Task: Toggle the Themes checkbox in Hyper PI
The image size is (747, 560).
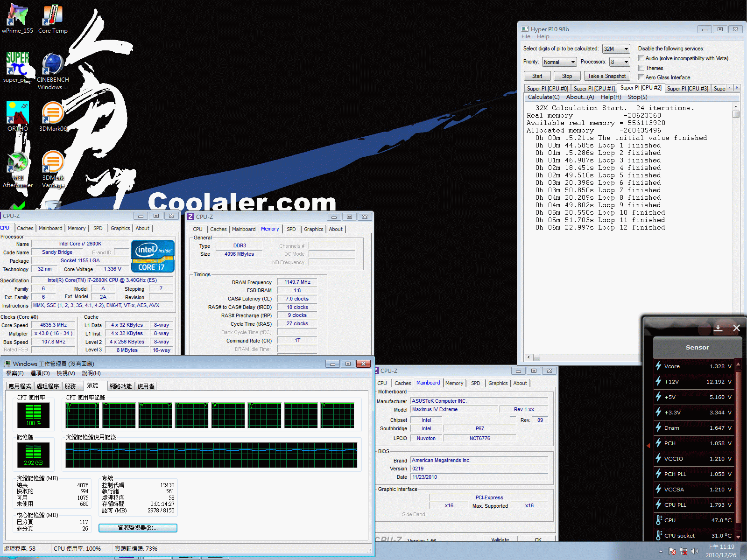Action: click(641, 68)
